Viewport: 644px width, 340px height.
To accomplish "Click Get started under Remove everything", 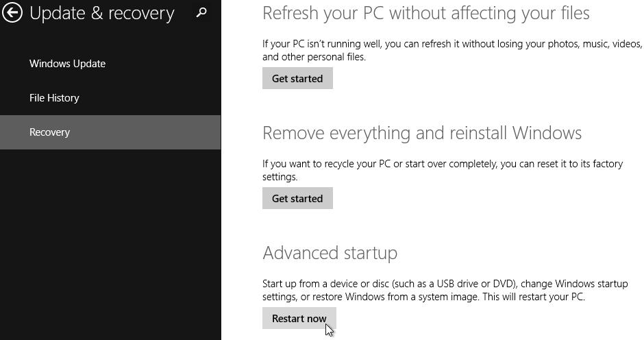I will (x=297, y=199).
